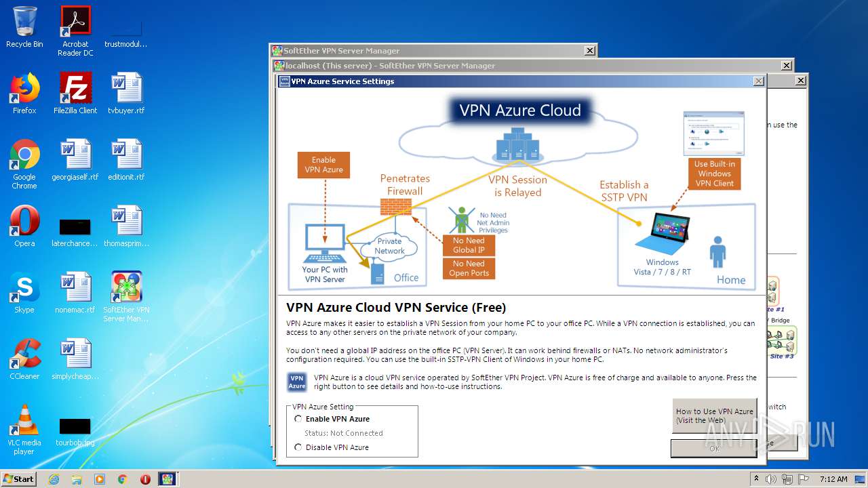Click the Use Built-in Windows VPN Client label
868x488 pixels.
(714, 174)
